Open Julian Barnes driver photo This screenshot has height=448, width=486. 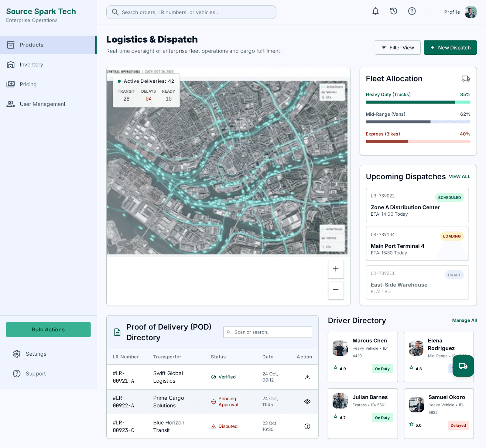pos(340,401)
